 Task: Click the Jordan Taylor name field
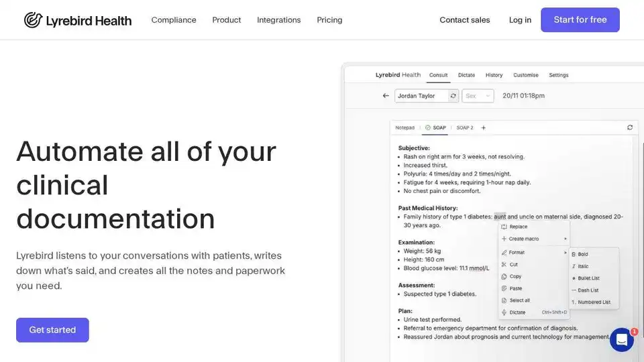coord(421,96)
